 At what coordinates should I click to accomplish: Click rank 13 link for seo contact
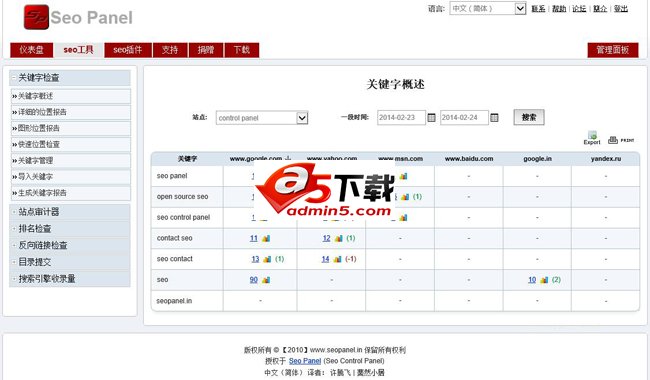[255, 259]
